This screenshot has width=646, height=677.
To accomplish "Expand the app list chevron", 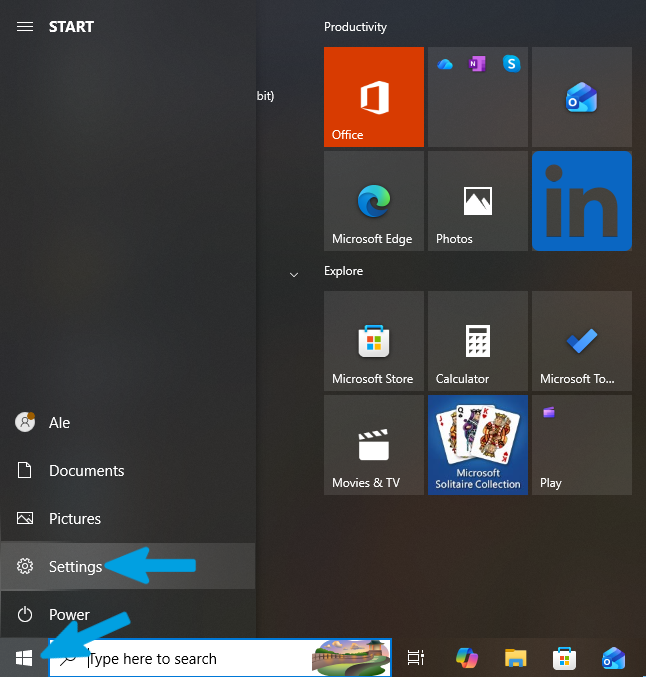I will [294, 275].
